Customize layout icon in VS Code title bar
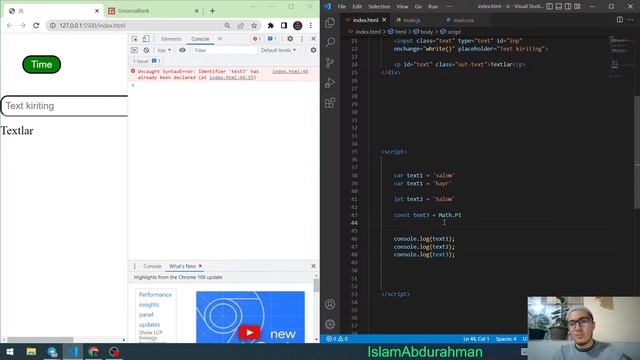Screen dimensions: 640x360 [x=577, y=7]
